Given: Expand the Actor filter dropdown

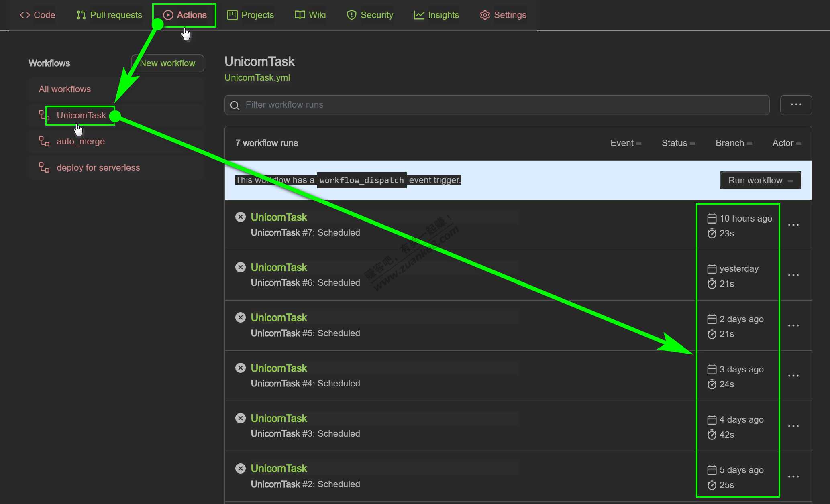Looking at the screenshot, I should pos(787,143).
